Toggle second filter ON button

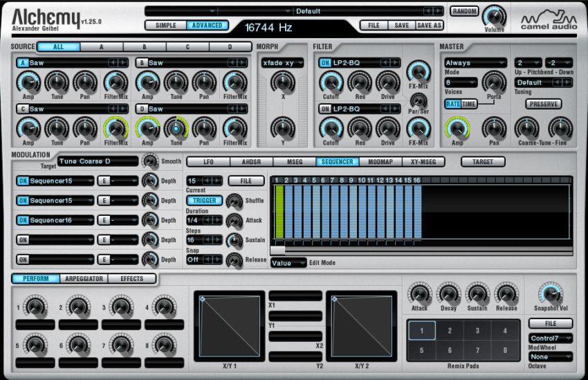click(324, 109)
